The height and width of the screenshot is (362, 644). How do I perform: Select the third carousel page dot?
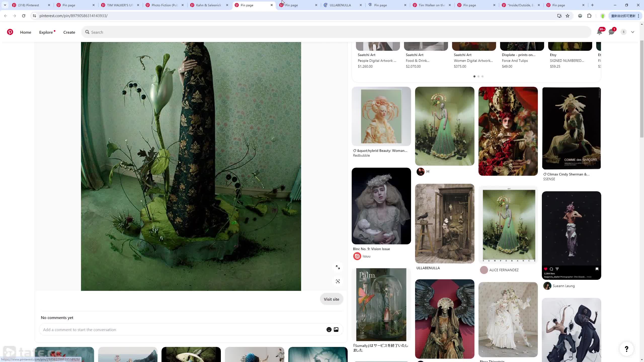pyautogui.click(x=482, y=76)
